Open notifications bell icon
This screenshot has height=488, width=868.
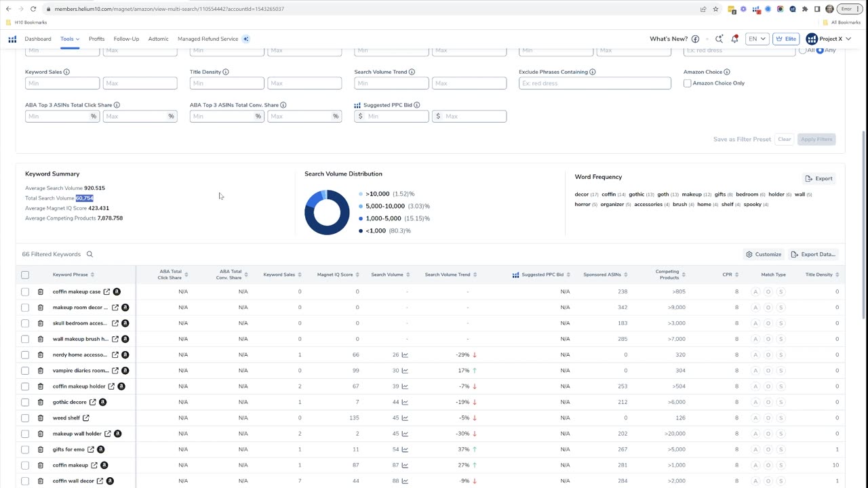(734, 39)
